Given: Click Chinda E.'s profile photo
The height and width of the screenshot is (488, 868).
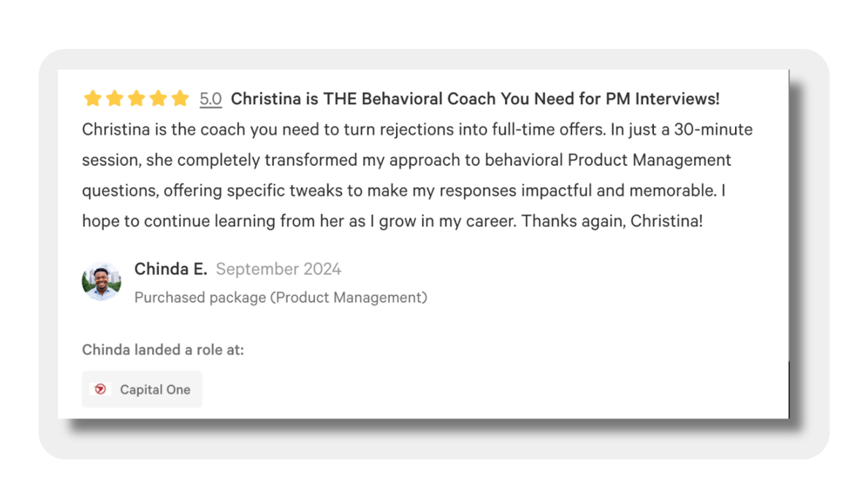Looking at the screenshot, I should 101,282.
